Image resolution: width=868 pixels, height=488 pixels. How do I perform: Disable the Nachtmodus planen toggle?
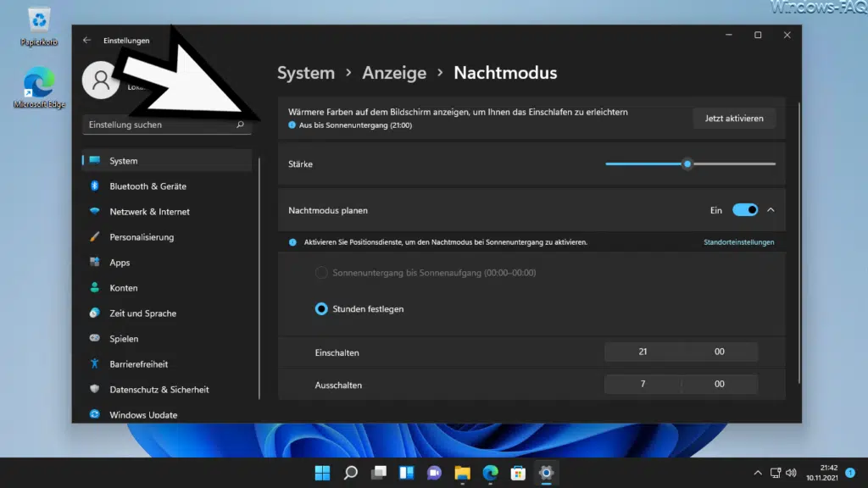click(745, 209)
